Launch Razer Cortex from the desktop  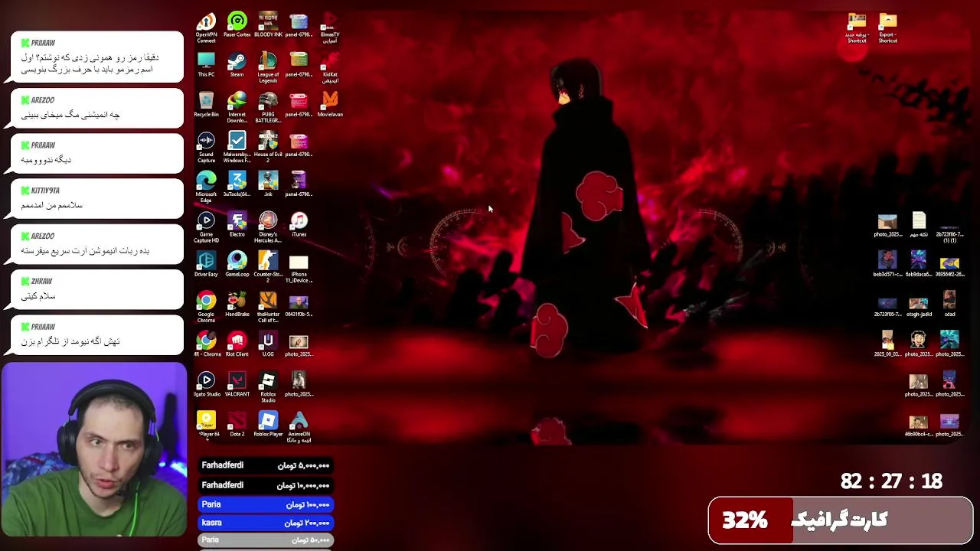click(x=237, y=25)
